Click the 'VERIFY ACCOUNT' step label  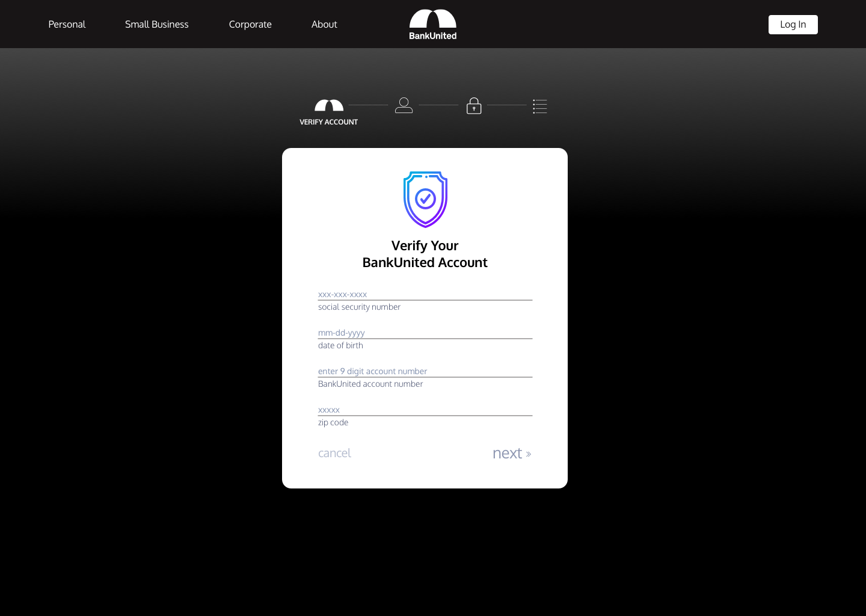pos(329,122)
